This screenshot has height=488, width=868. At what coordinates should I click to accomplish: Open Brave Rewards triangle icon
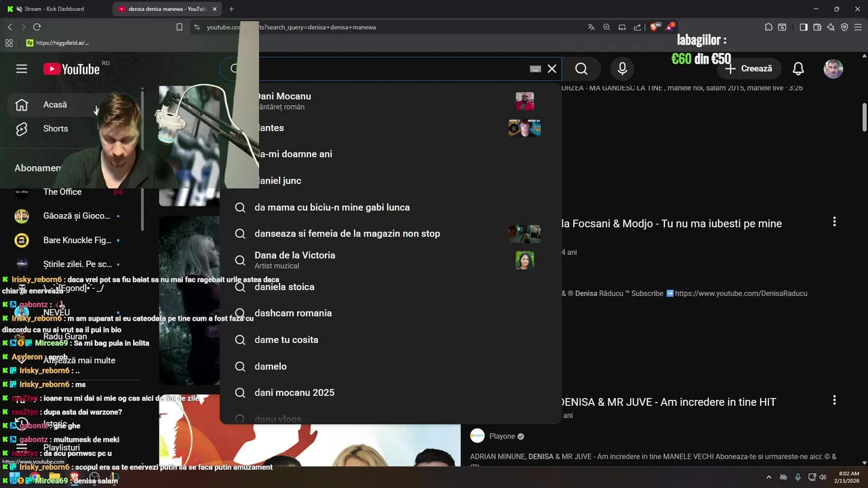pyautogui.click(x=670, y=27)
